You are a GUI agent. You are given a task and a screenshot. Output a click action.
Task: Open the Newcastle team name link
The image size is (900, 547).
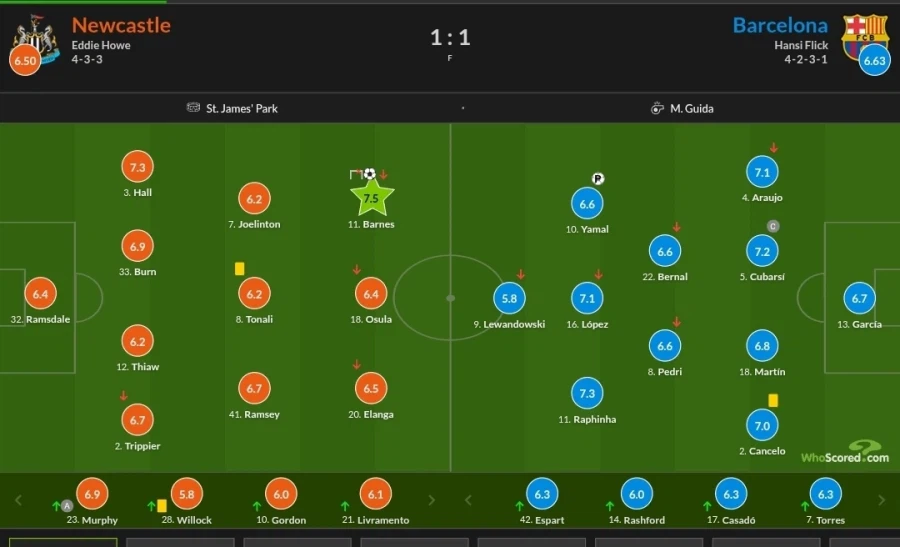pyautogui.click(x=121, y=25)
